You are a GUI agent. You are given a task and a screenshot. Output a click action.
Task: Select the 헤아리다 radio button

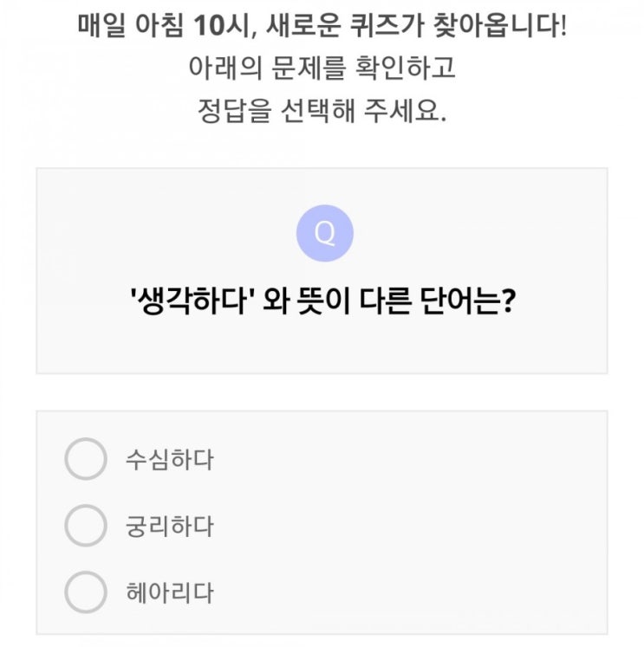[85, 592]
